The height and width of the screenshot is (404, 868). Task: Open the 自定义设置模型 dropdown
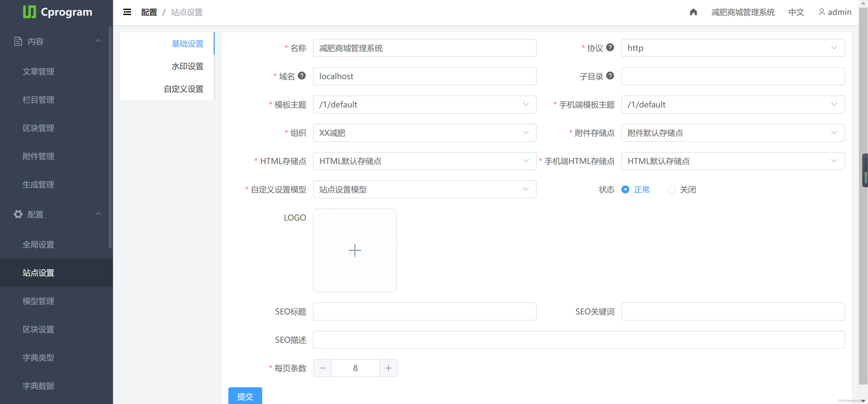click(425, 190)
